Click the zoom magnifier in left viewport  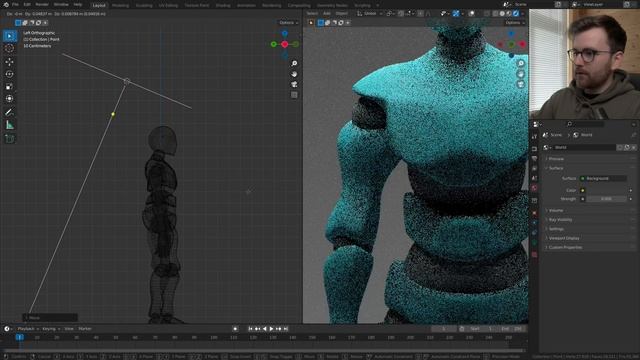tap(294, 64)
